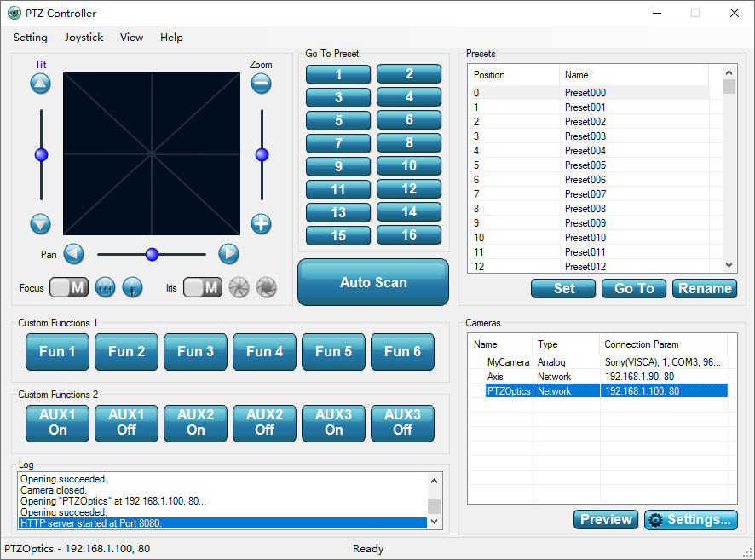Select log entry HTTP server started at Port 8080

click(222, 523)
